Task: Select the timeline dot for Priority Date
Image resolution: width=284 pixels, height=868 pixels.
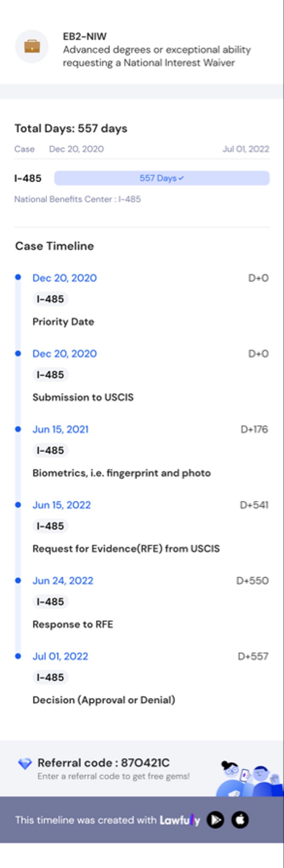Action: [x=17, y=277]
